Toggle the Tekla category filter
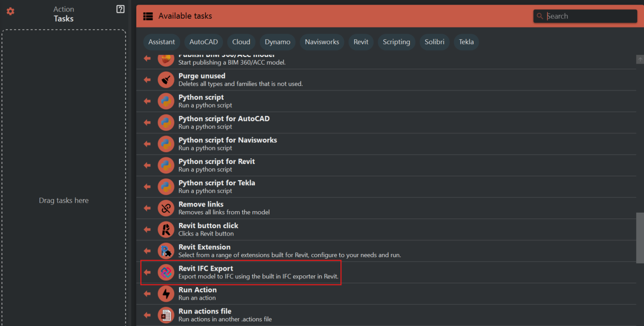Viewport: 644px width, 326px height. coord(466,42)
